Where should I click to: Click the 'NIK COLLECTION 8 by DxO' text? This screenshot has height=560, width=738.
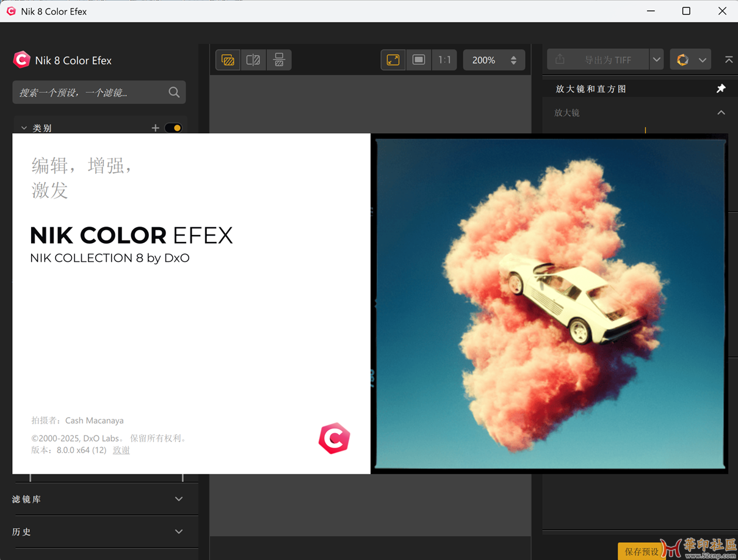(x=110, y=258)
